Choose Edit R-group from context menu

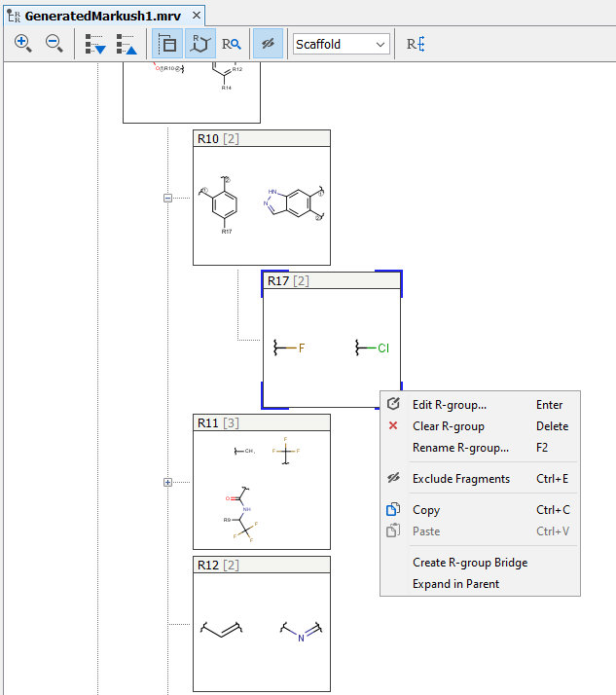click(x=449, y=405)
